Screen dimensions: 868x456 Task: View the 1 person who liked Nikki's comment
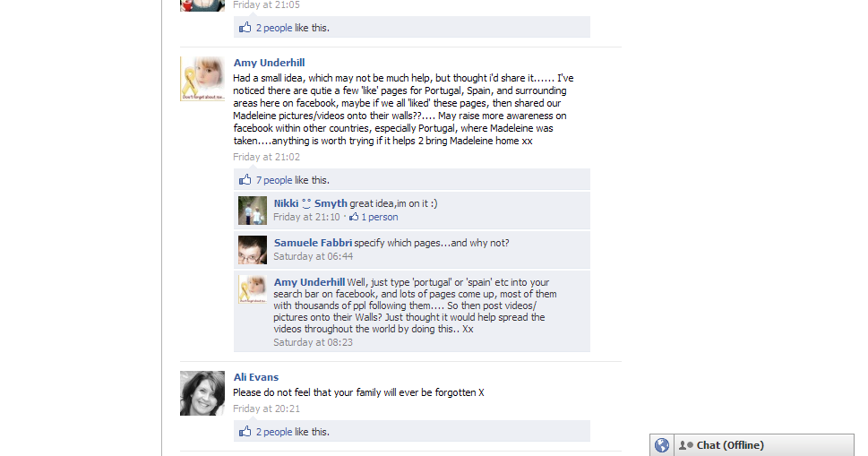(x=379, y=217)
